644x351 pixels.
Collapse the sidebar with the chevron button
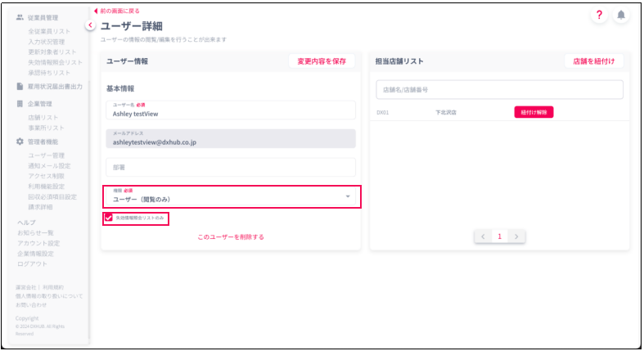[x=91, y=25]
